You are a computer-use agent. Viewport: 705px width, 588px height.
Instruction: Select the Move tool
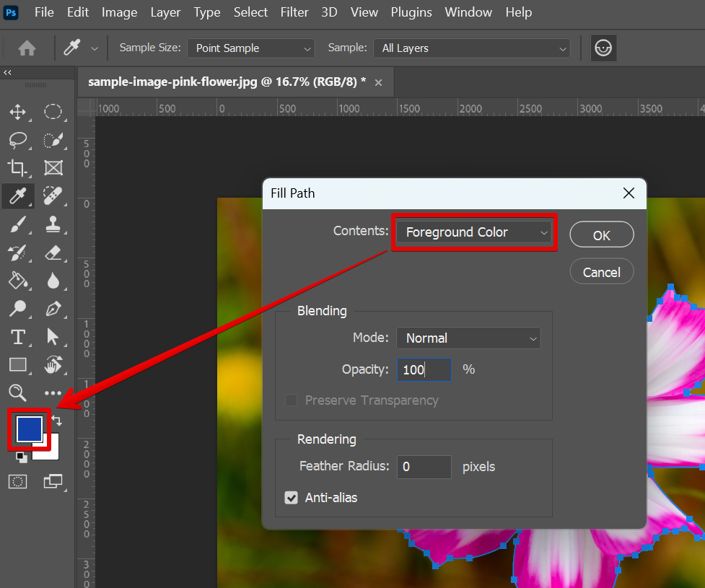point(17,112)
